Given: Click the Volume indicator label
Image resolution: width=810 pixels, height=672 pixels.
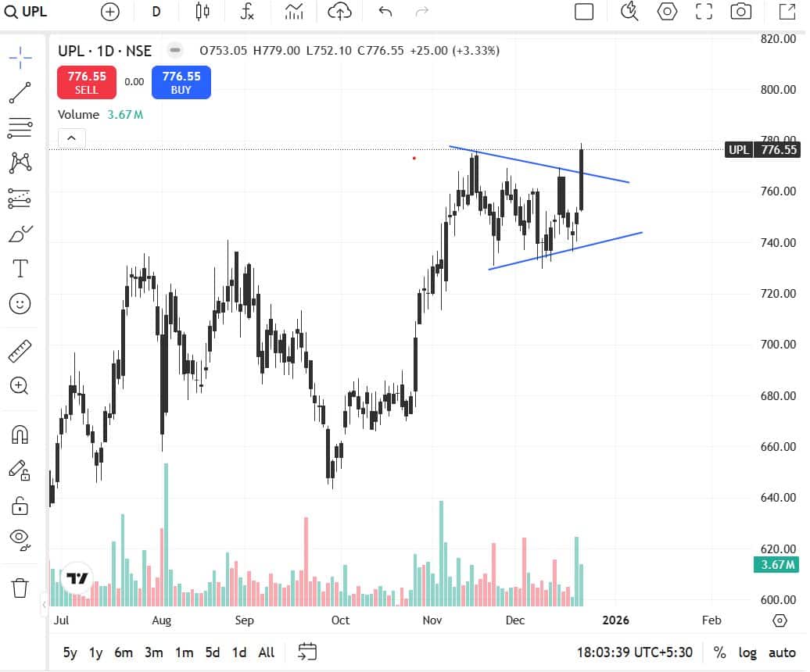Looking at the screenshot, I should [78, 115].
